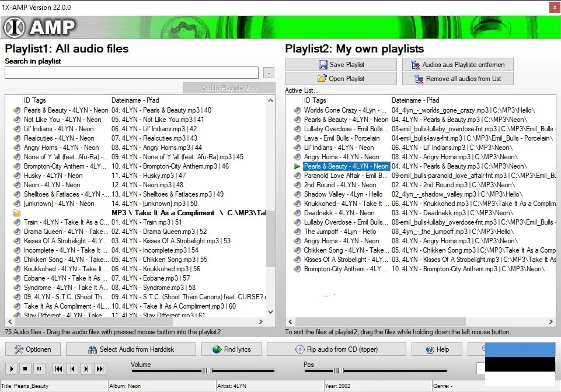The image size is (561, 392).
Task: Stop audio playback
Action: tap(25, 369)
